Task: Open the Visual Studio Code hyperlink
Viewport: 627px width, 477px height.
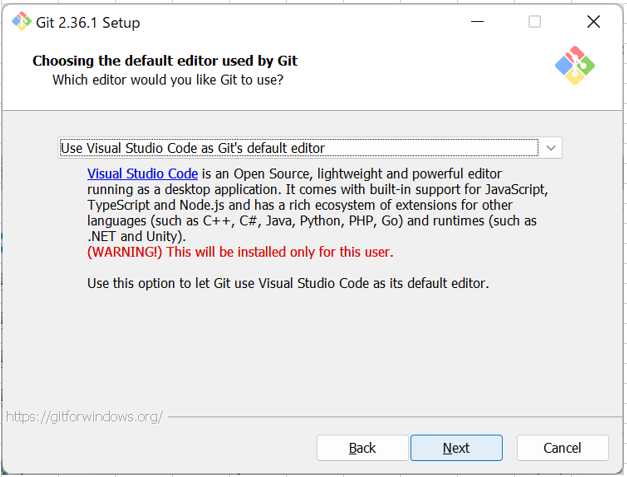Action: [x=142, y=174]
